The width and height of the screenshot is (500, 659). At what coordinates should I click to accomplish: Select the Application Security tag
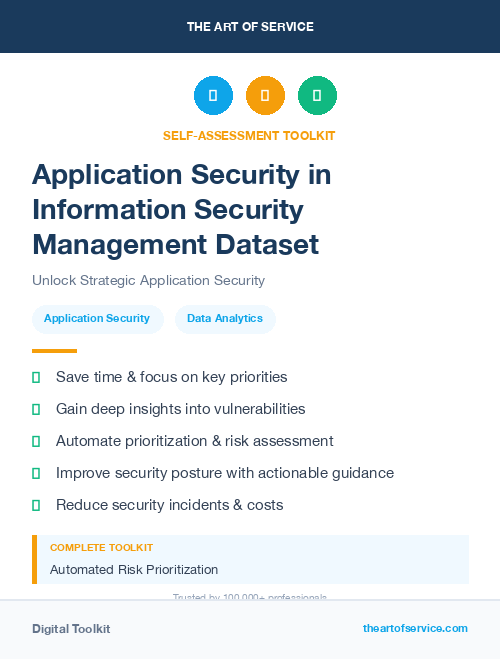pyautogui.click(x=97, y=319)
